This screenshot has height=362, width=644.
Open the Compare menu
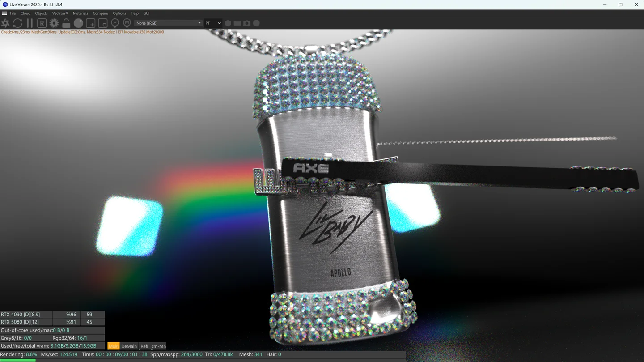tap(101, 13)
